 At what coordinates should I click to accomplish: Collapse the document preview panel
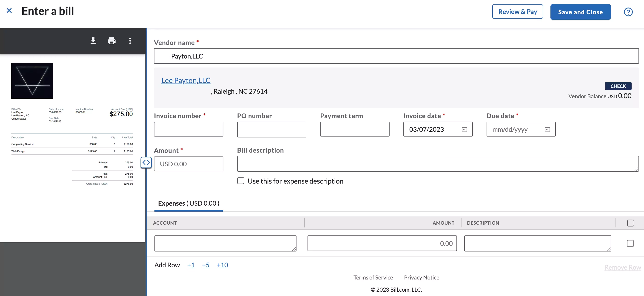coord(146,162)
